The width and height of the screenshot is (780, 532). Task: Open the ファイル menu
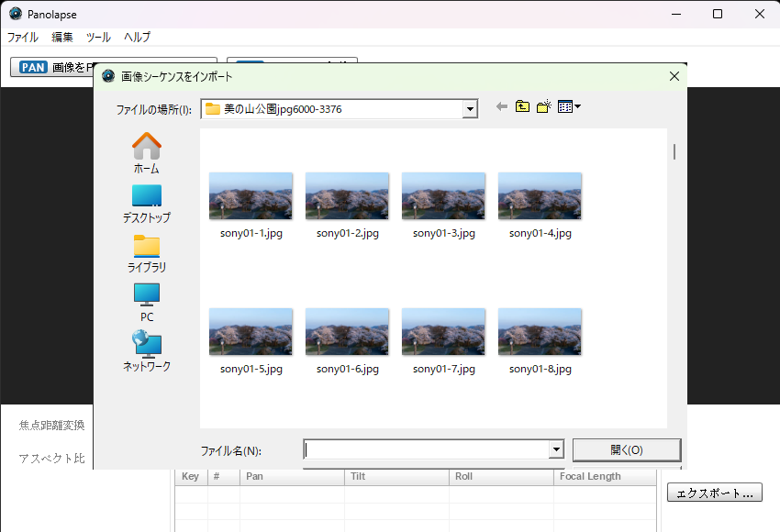23,38
